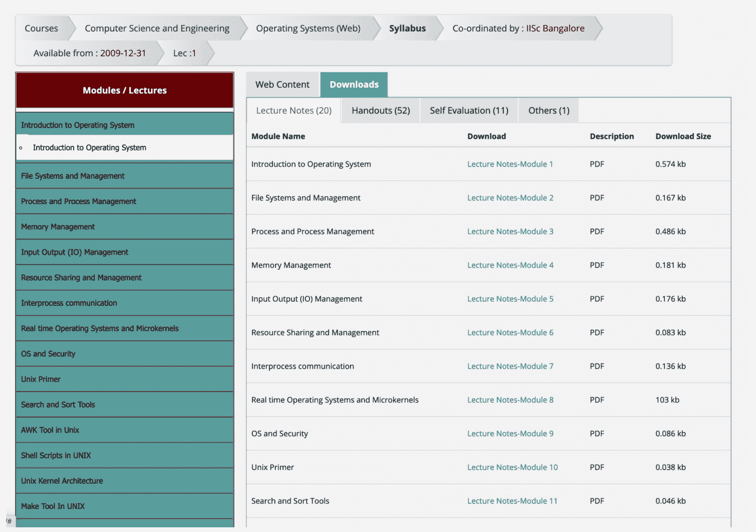Switch to the Web Content tab
Image resolution: width=756 pixels, height=532 pixels.
pos(282,84)
